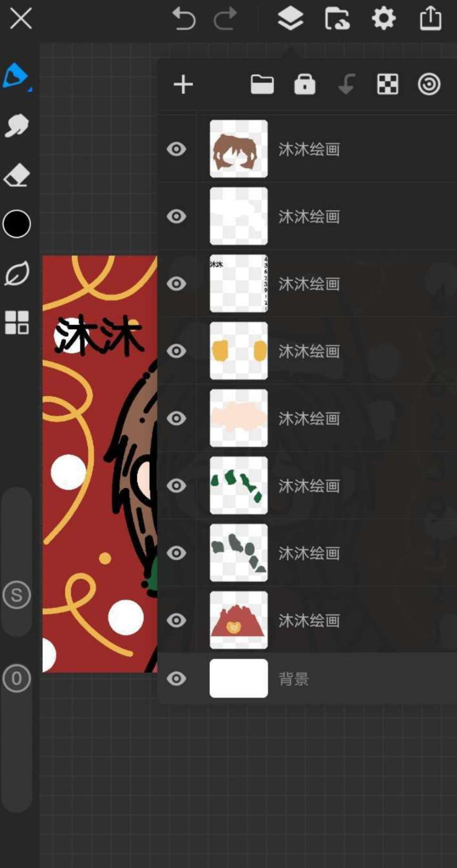Screen dimensions: 457x868
Task: Open the settings gear
Action: click(384, 19)
